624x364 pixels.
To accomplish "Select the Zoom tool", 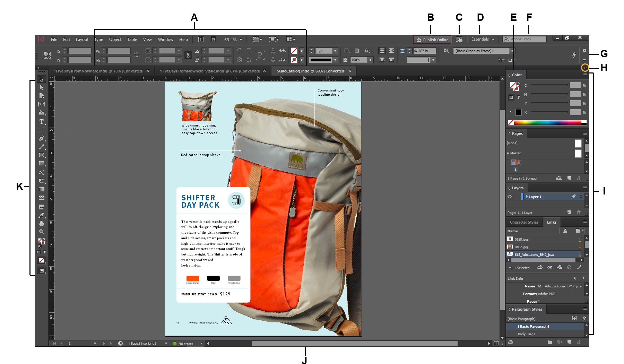I will point(42,232).
